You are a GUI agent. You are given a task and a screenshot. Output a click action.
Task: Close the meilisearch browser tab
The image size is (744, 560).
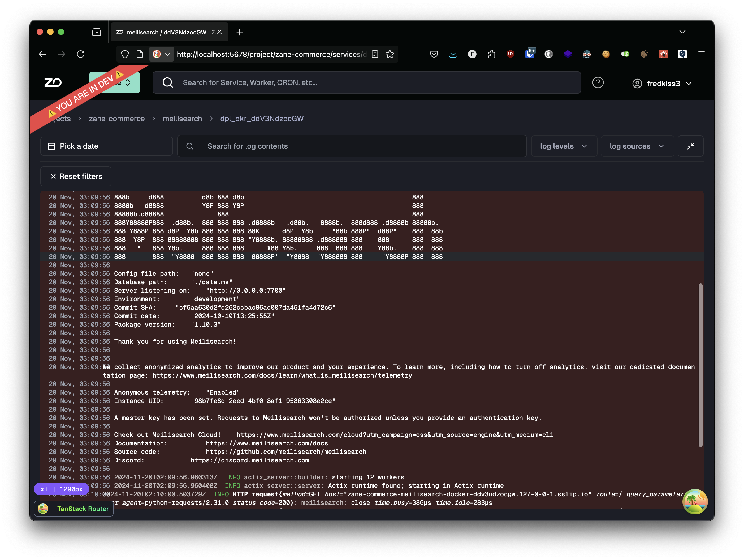(x=220, y=32)
